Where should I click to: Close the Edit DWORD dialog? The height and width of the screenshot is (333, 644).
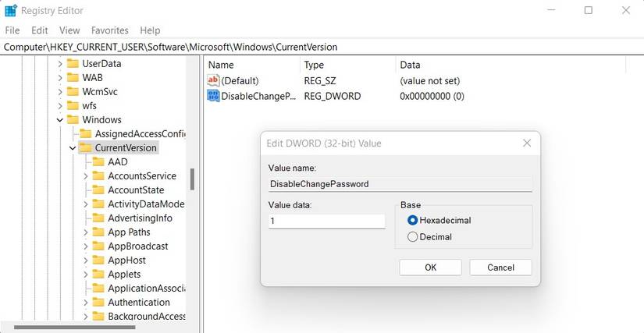click(x=527, y=143)
